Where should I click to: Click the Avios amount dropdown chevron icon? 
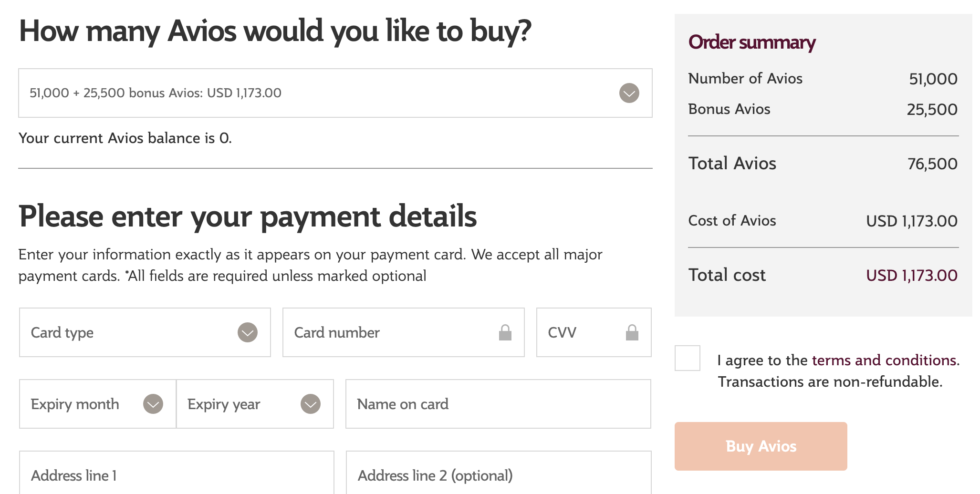click(x=629, y=93)
